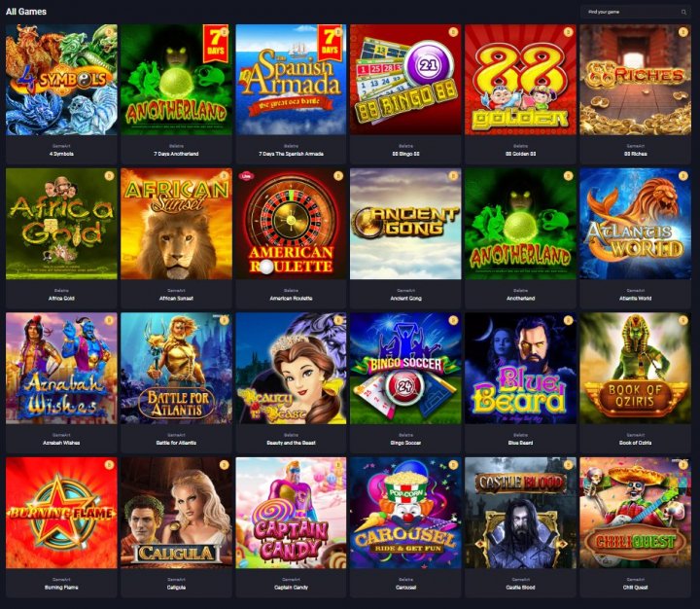Image resolution: width=700 pixels, height=609 pixels.
Task: Select the Bingo Soccer game thumbnail
Action: (x=405, y=368)
